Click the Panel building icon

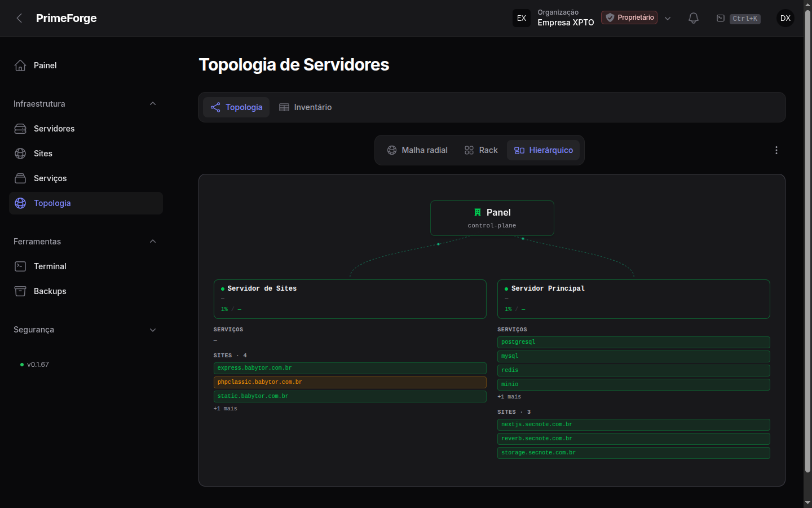[478, 212]
